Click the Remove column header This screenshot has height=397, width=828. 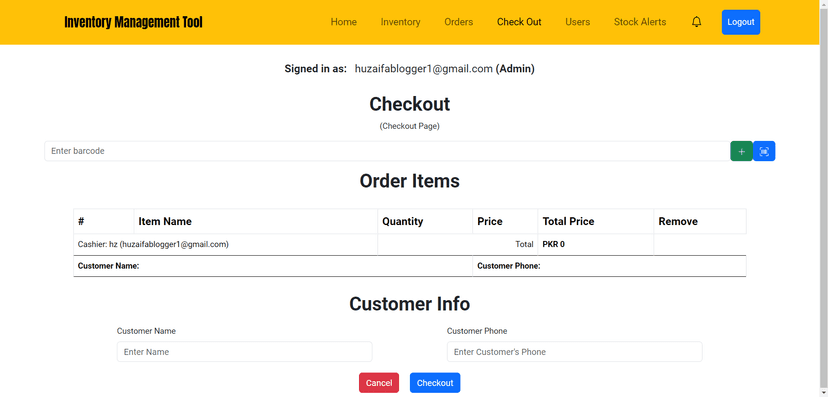(678, 221)
